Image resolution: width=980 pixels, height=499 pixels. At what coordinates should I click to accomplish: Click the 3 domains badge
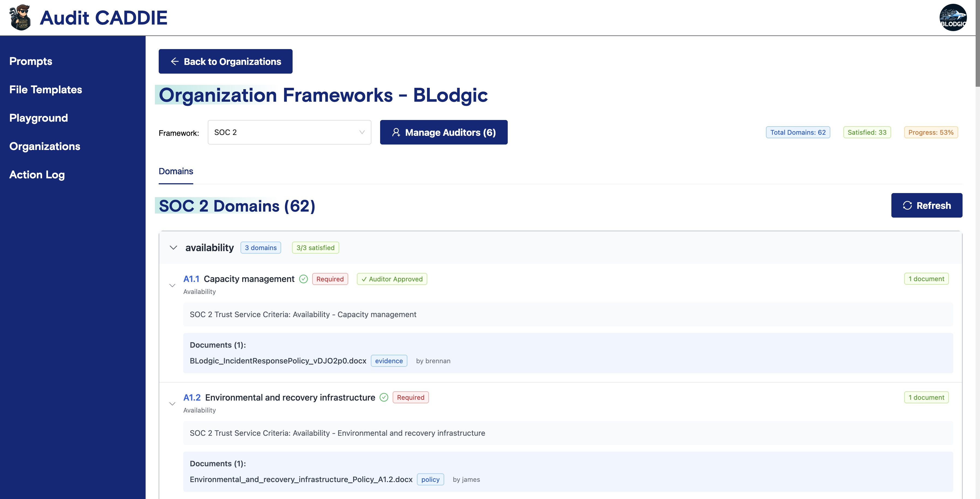tap(261, 248)
